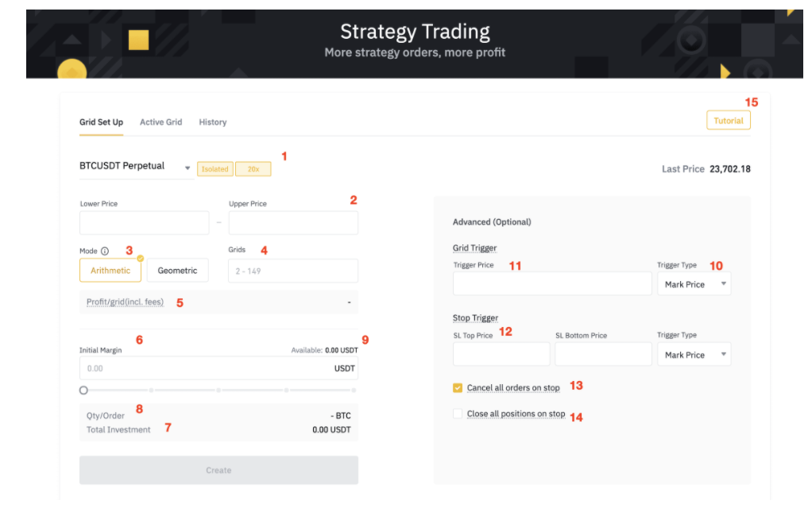Open the Stop Trigger type dropdown
This screenshot has height=508, width=812.
point(694,355)
